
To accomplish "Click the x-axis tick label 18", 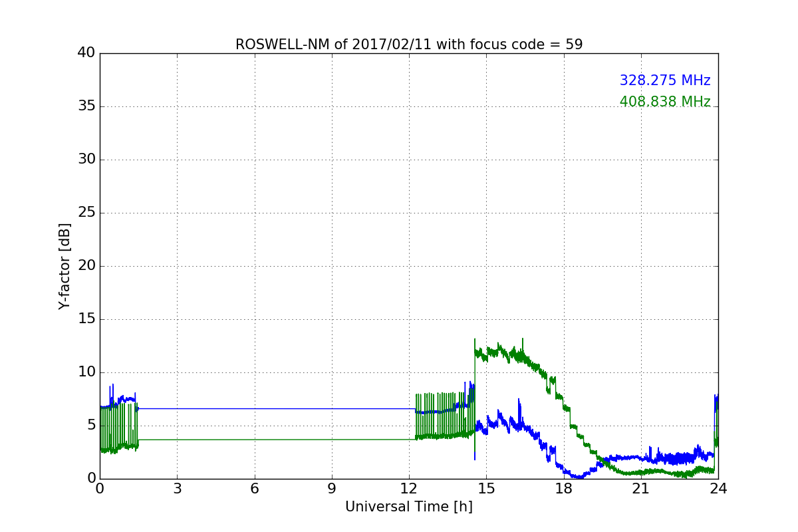I will [564, 489].
